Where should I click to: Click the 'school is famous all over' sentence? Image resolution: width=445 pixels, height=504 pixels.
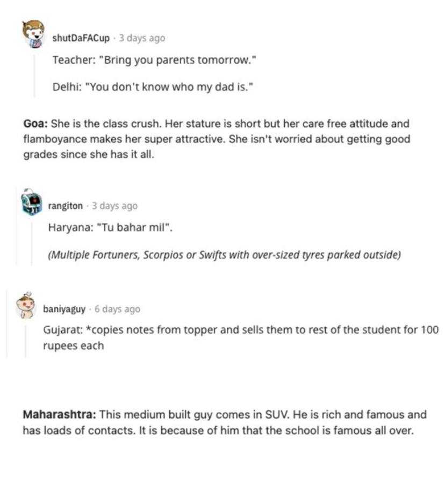[276, 430]
